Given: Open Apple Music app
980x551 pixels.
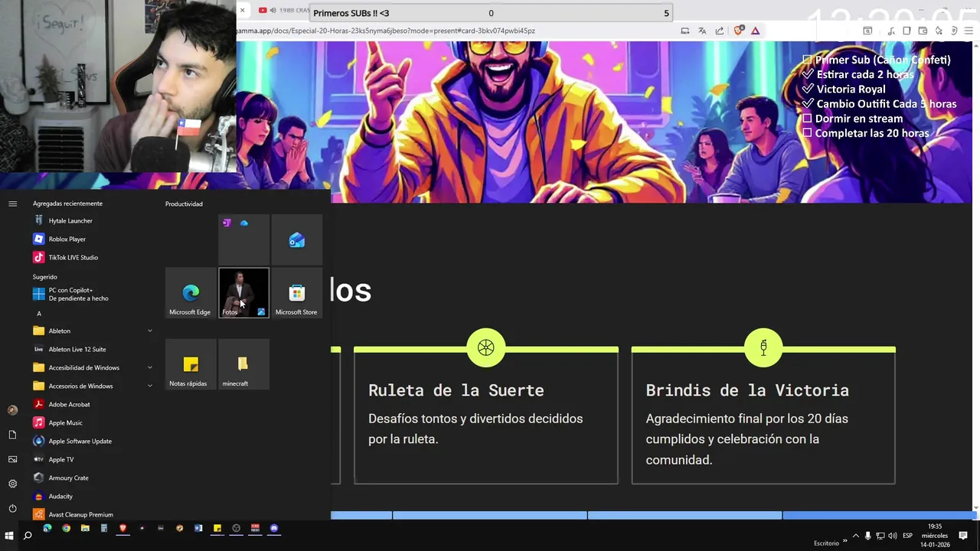Looking at the screenshot, I should click(x=92, y=422).
